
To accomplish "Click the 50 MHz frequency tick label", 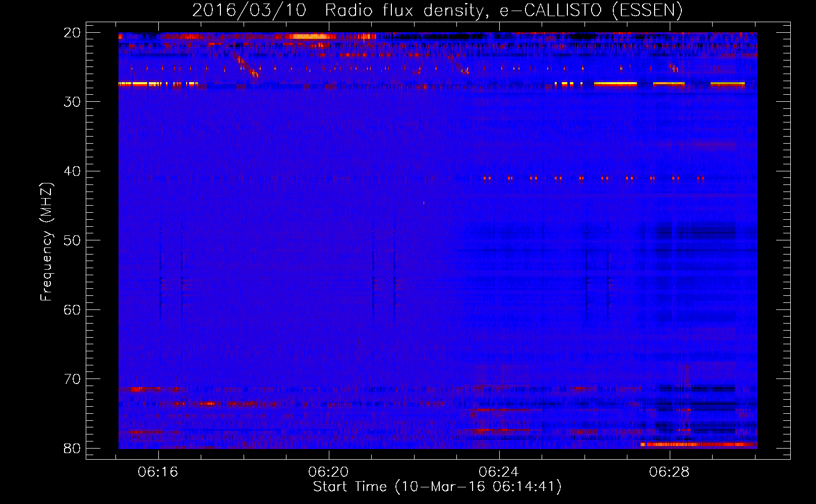I will (72, 240).
